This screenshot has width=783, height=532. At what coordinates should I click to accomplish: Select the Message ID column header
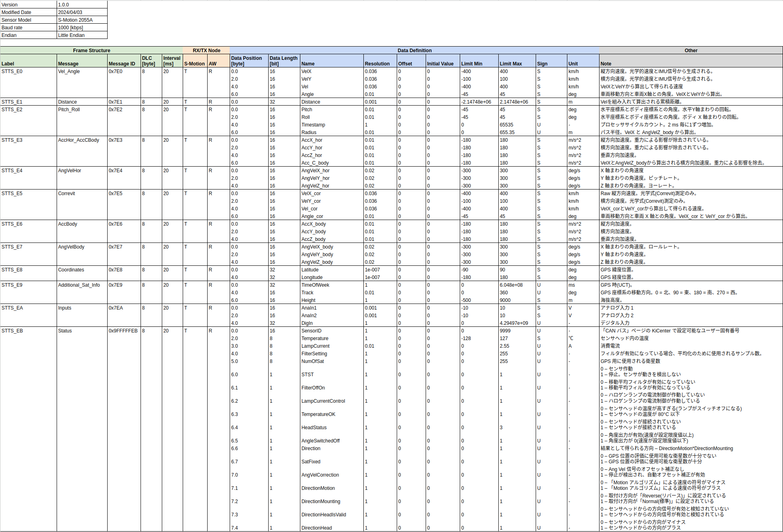point(124,61)
